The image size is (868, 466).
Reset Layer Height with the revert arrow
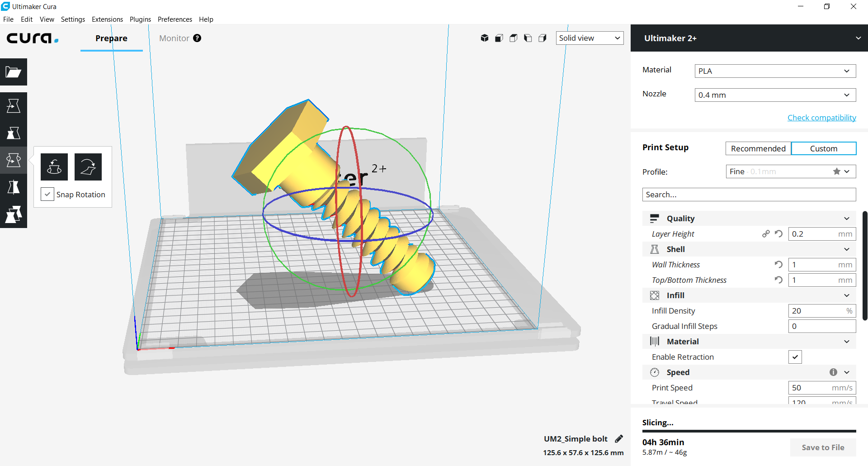778,234
